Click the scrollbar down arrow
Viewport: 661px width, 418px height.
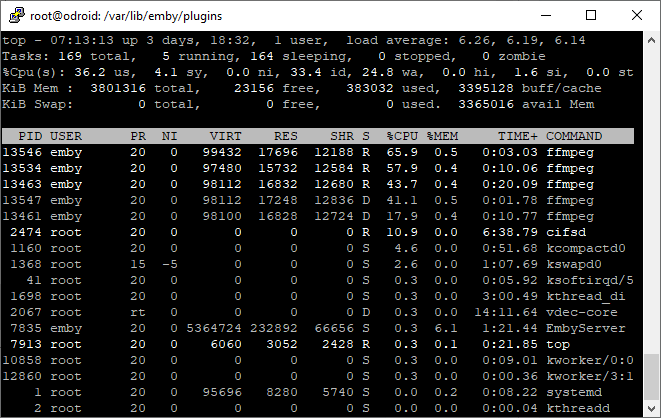651,408
